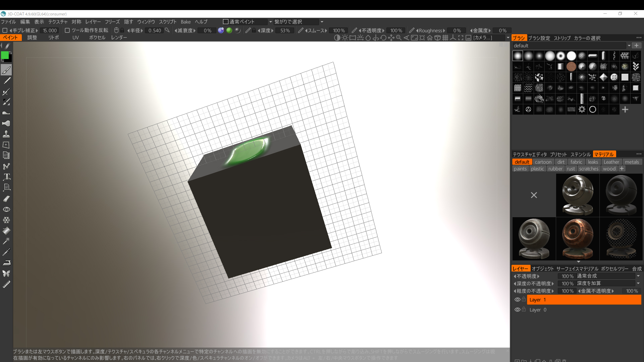Switch to the ステンシル tab

click(x=580, y=154)
